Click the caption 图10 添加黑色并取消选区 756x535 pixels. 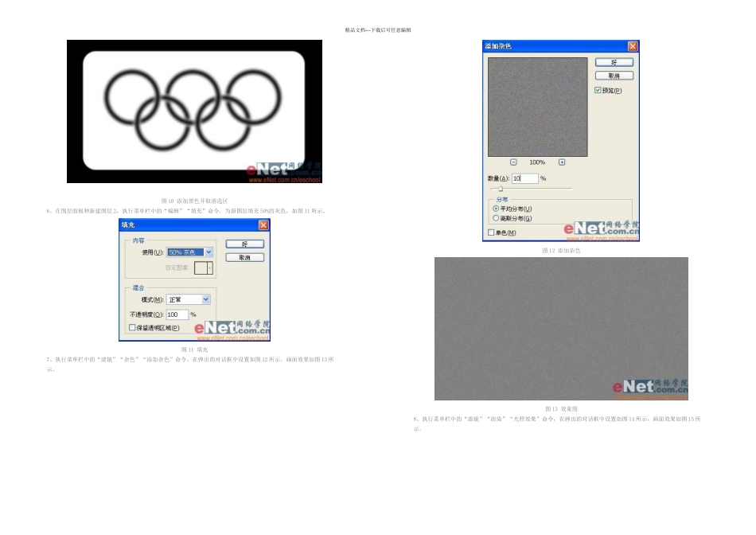pos(194,201)
